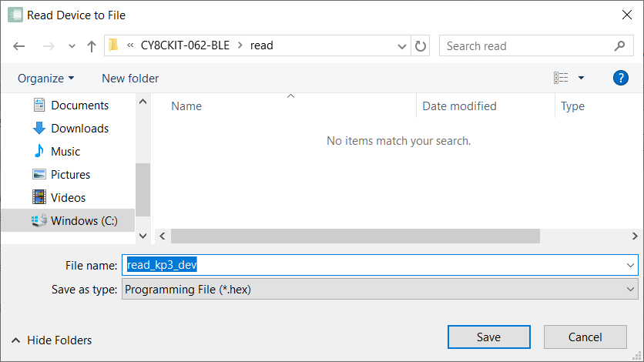This screenshot has width=644, height=362.
Task: Select the Downloads folder in sidebar
Action: tap(79, 129)
